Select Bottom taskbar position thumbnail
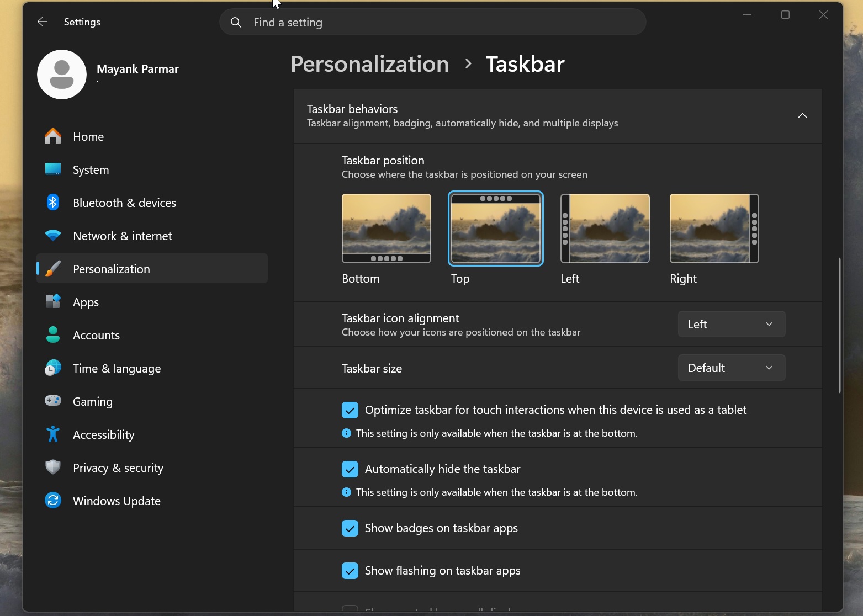This screenshot has height=616, width=863. pyautogui.click(x=387, y=229)
